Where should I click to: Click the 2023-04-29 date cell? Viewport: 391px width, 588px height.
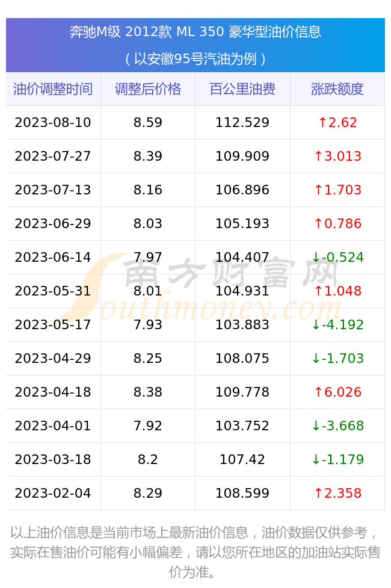point(53,359)
